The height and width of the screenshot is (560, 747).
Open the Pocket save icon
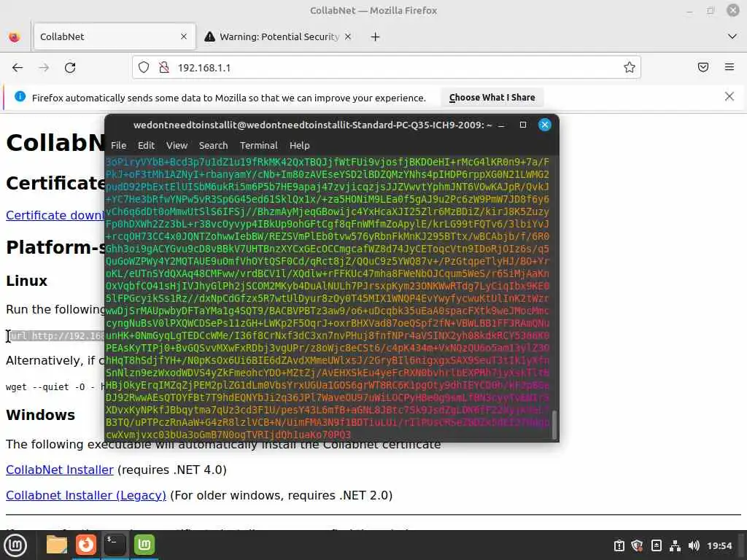pyautogui.click(x=703, y=67)
